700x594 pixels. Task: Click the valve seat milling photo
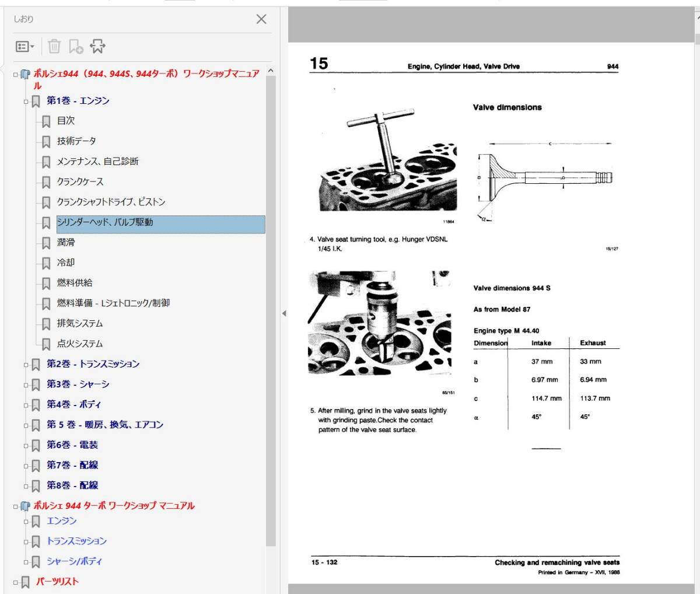380,324
